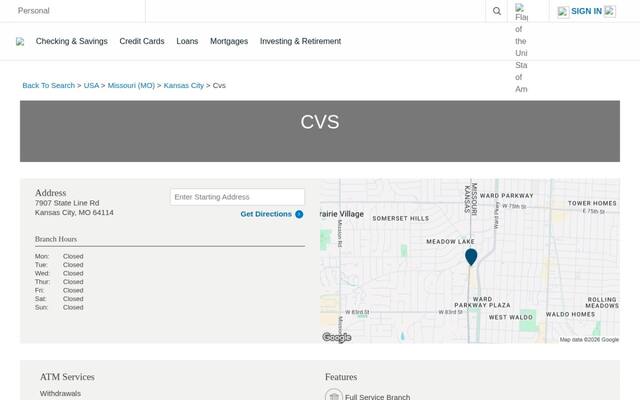Click the MEADOW LAKE map label
640x400 pixels.
point(450,242)
